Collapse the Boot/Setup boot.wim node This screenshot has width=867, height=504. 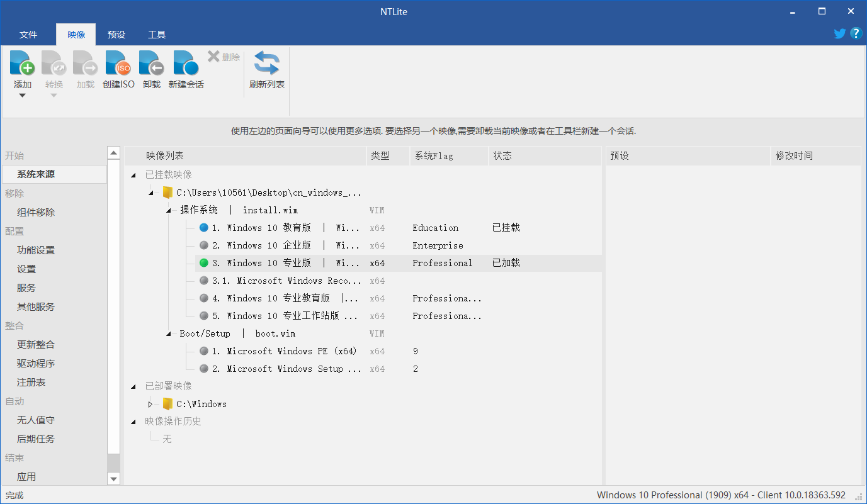pos(168,333)
